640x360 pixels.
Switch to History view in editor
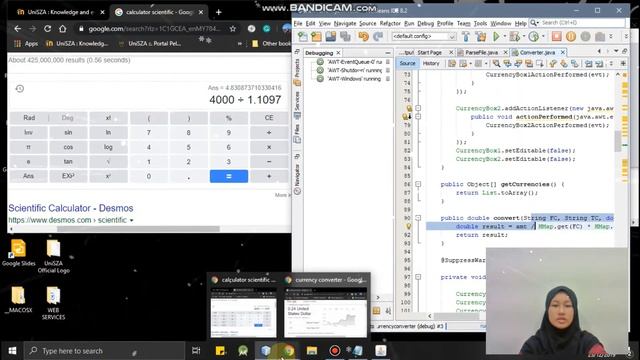coord(431,64)
